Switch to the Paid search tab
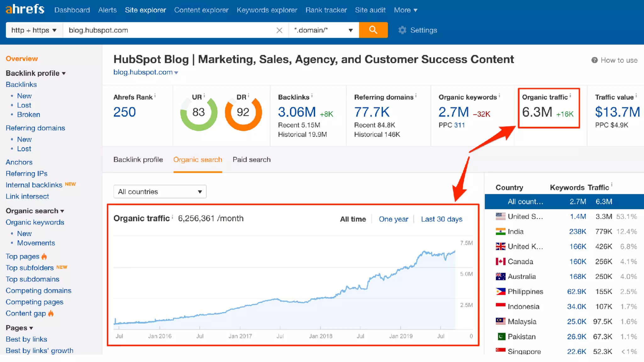 pyautogui.click(x=251, y=160)
